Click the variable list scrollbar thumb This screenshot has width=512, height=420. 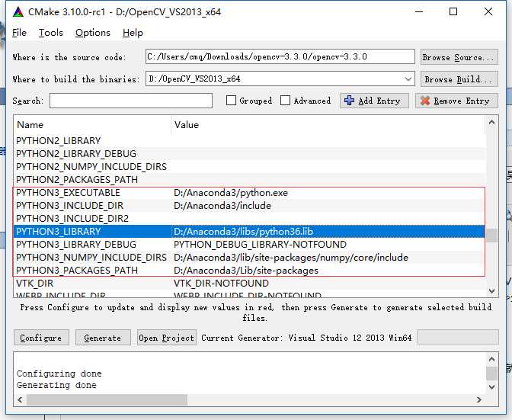[x=491, y=236]
